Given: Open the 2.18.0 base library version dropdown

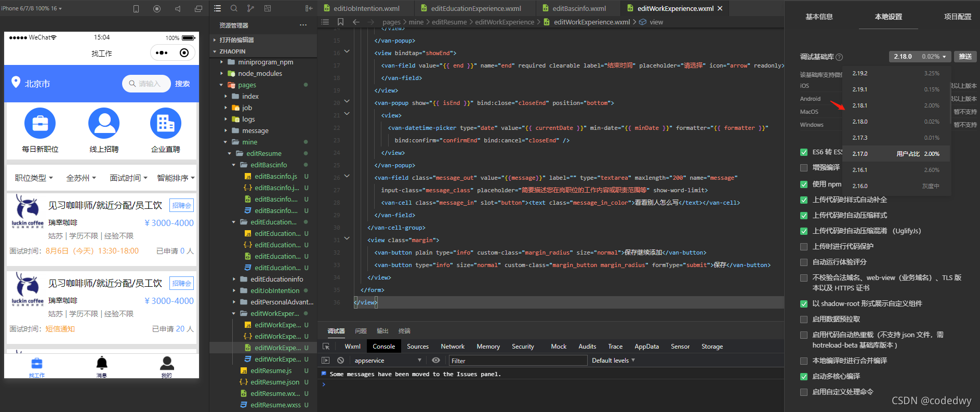Looking at the screenshot, I should pyautogui.click(x=920, y=57).
